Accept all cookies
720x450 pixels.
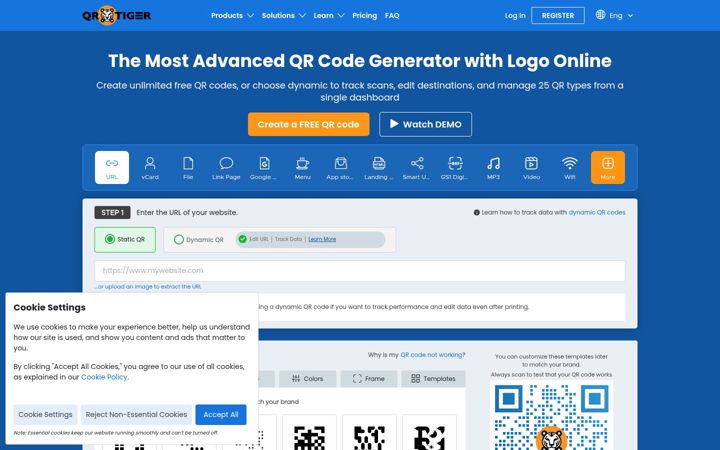pos(221,415)
